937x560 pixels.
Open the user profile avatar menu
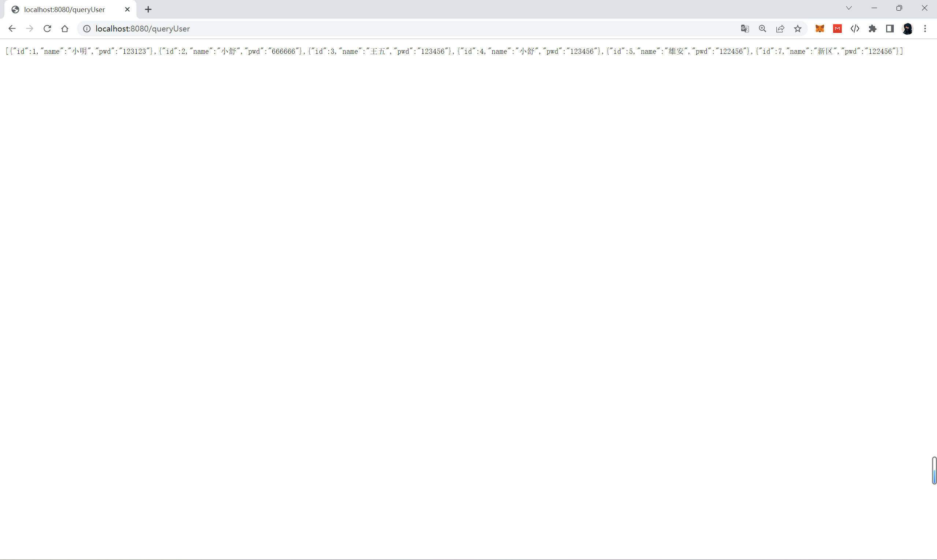click(908, 29)
